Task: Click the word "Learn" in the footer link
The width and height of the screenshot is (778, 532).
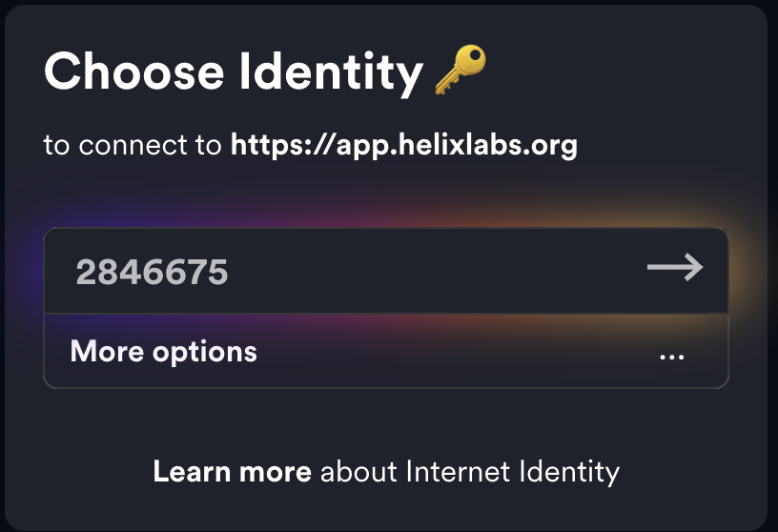Action: pyautogui.click(x=188, y=471)
